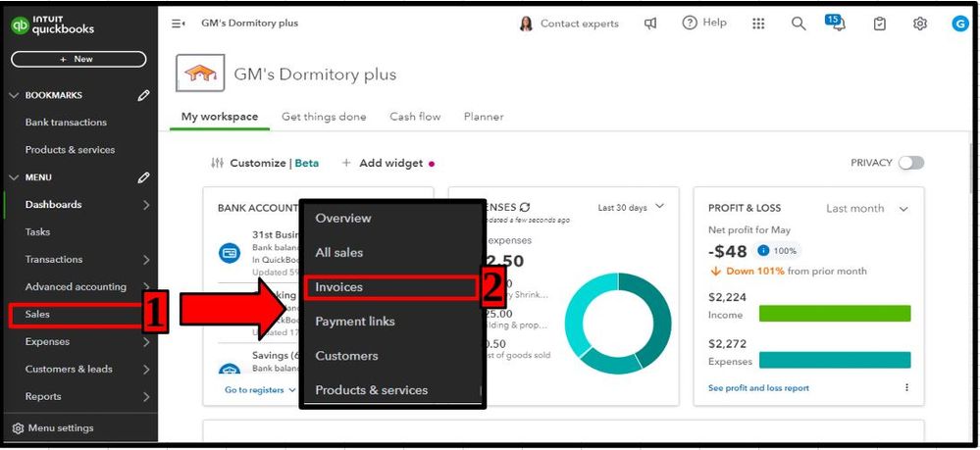Expand the Reports submenu arrow
Screen dimensions: 980x450
145,397
